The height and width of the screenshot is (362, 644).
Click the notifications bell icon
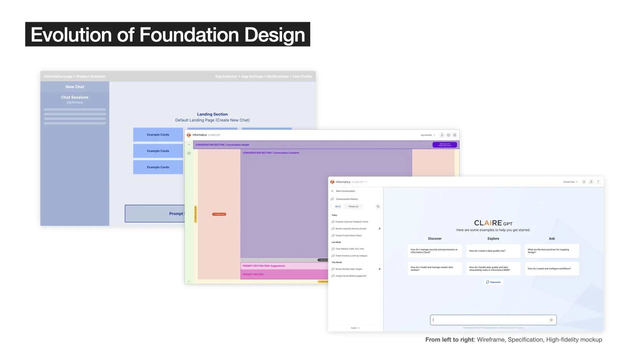pyautogui.click(x=584, y=182)
